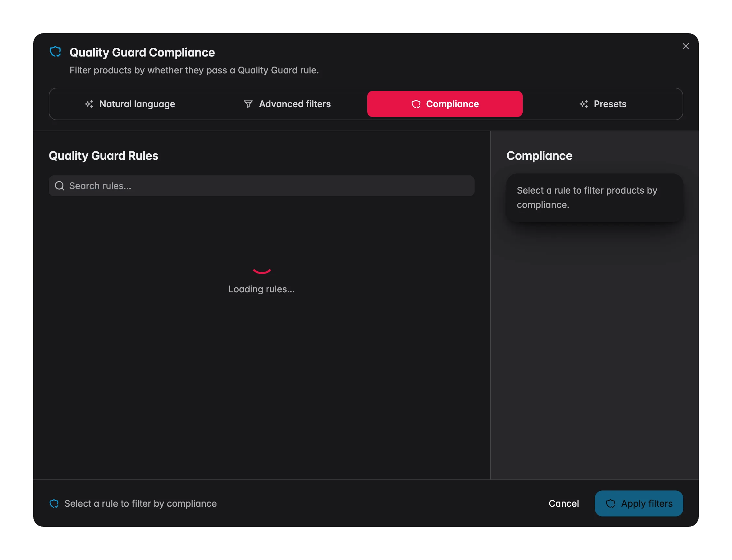
Task: Click the Apply filters button
Action: (x=639, y=503)
